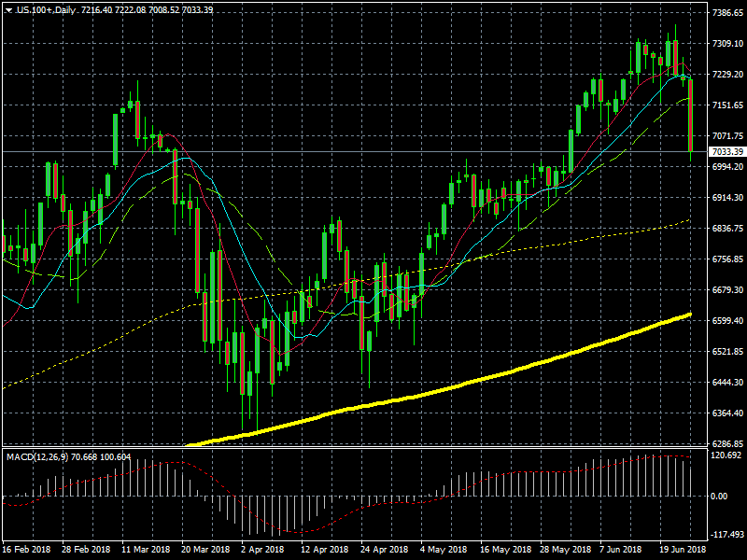Click the MACD zero level label 0.00
Screen dimensions: 747x560
[721, 496]
